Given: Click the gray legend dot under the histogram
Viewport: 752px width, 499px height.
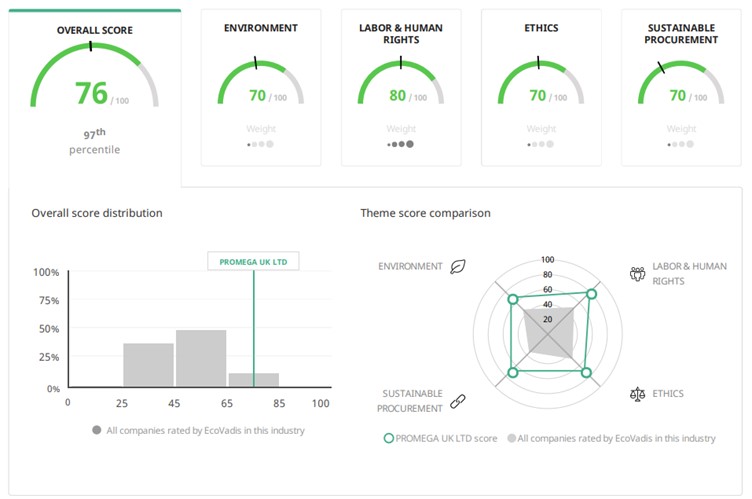Looking at the screenshot, I should [x=96, y=430].
